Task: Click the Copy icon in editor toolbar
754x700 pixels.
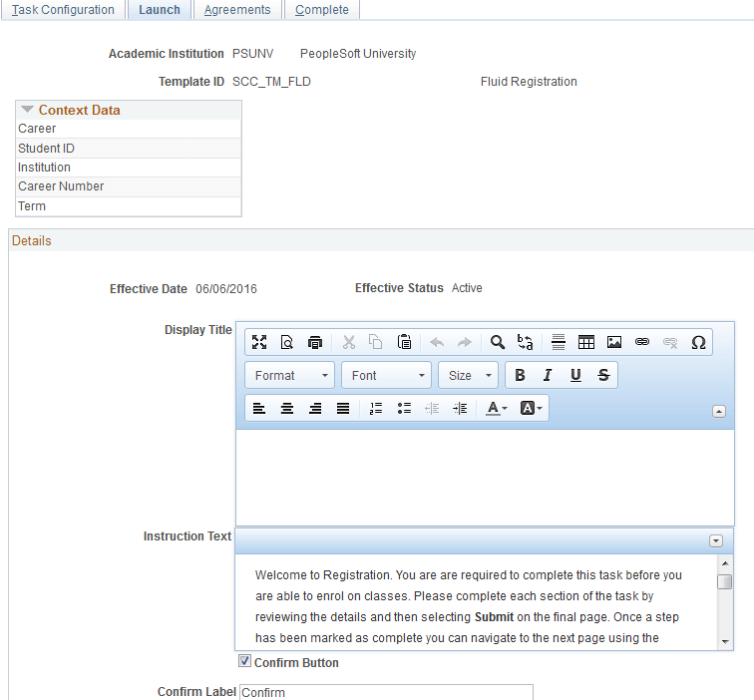Action: 376,342
